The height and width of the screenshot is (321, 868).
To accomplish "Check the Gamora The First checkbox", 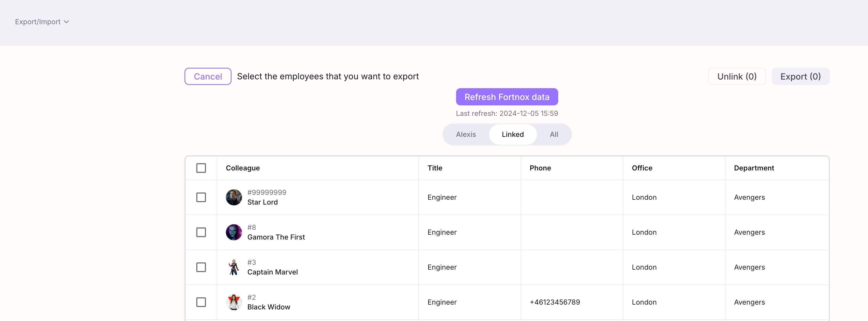I will pyautogui.click(x=201, y=232).
